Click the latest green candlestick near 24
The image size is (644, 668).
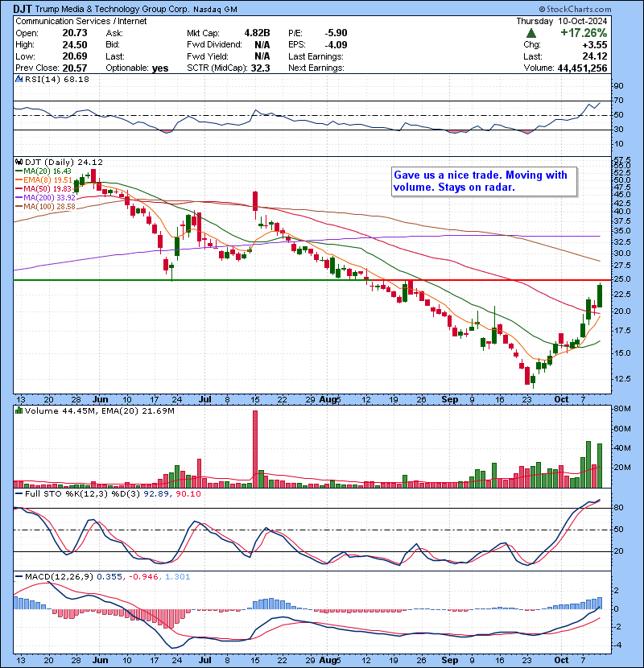point(600,295)
